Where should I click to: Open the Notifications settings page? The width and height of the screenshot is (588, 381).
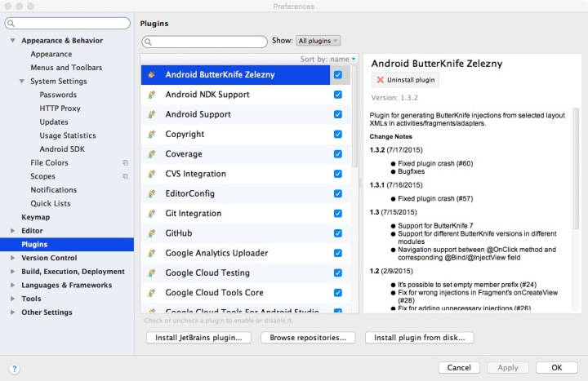(54, 190)
